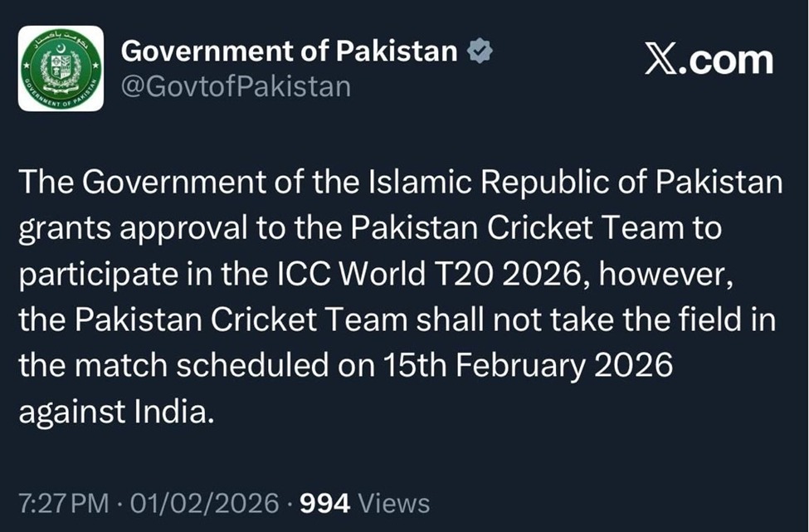Click the 7:27 PM timestamp
809x532 pixels.
[61, 503]
